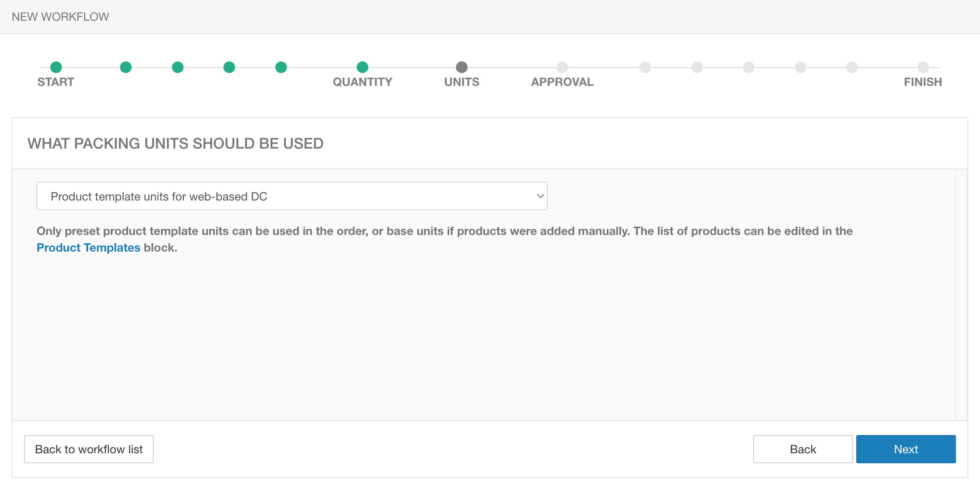
Task: Click the APPROVAL step dot
Action: tap(562, 67)
